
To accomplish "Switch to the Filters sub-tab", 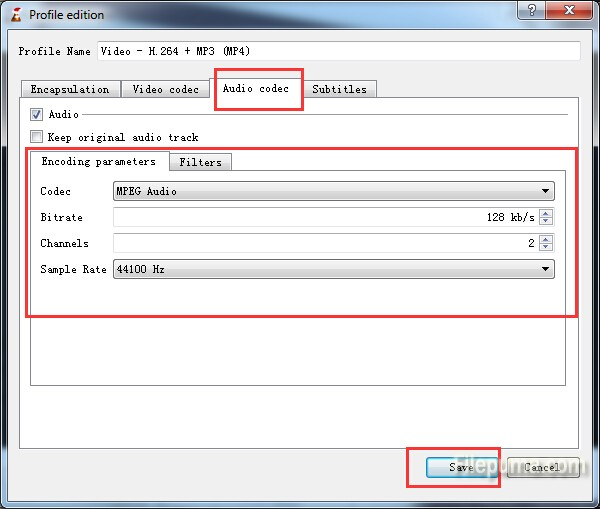I will [200, 162].
